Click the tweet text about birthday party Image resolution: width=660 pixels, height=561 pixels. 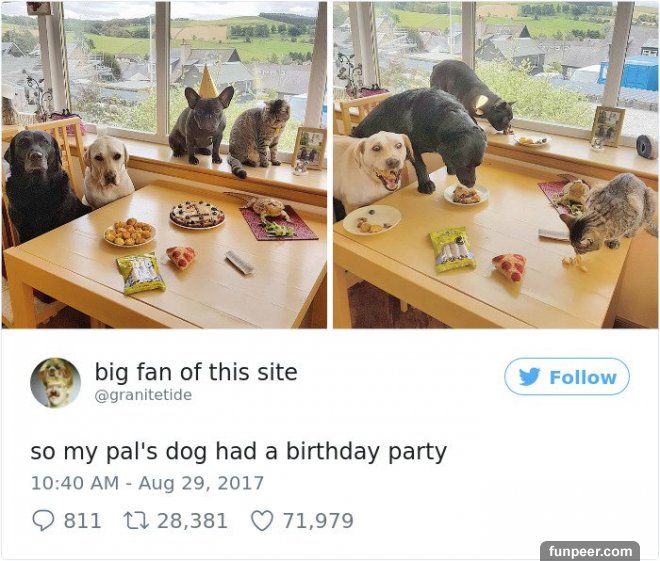point(238,452)
